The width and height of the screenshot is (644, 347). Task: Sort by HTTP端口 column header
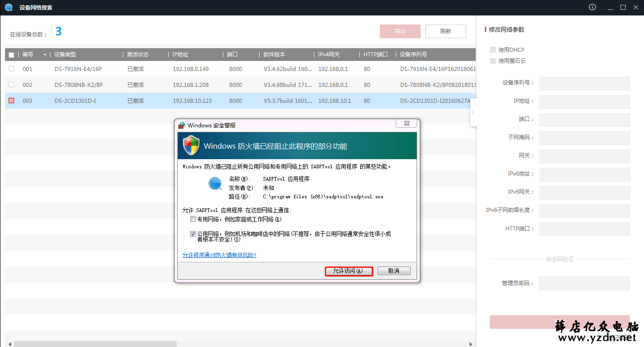(376, 55)
